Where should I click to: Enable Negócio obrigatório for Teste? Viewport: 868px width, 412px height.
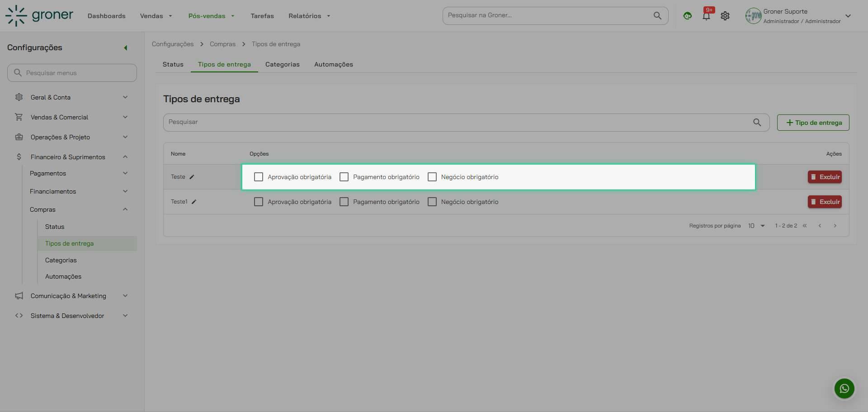point(432,177)
